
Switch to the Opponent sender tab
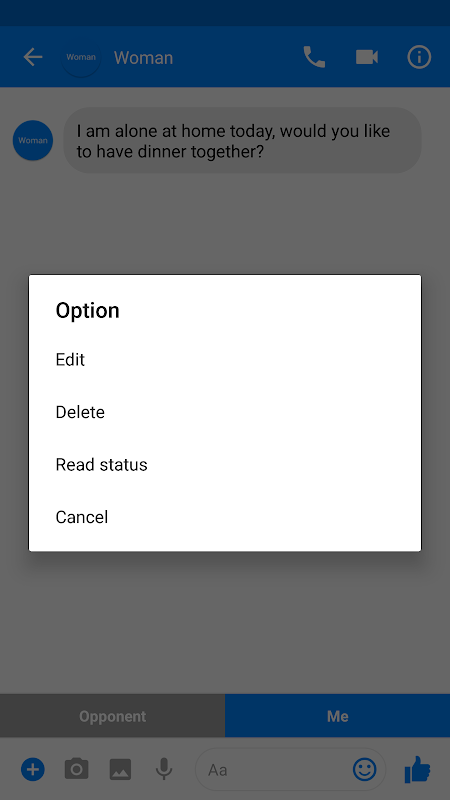[112, 716]
